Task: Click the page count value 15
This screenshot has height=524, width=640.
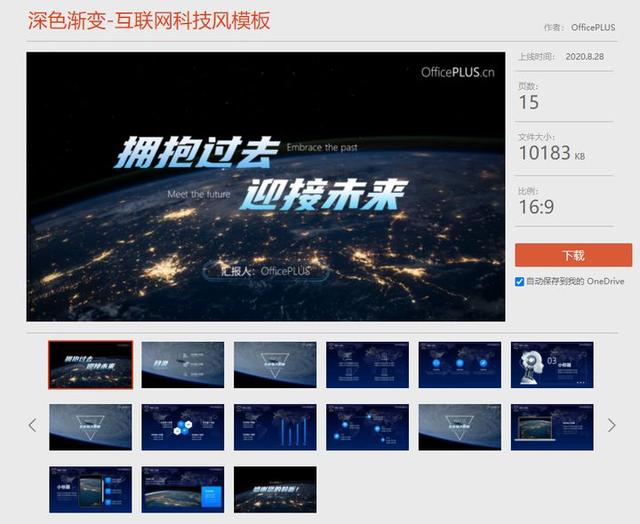Action: 529,102
